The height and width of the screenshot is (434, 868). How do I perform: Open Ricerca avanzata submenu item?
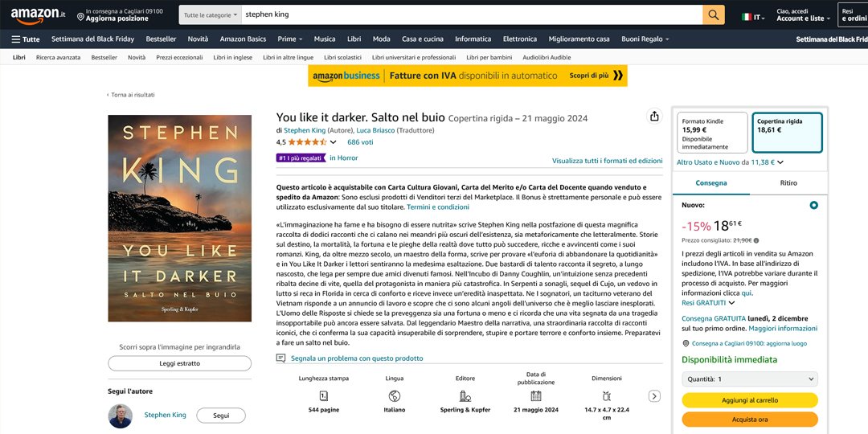58,58
